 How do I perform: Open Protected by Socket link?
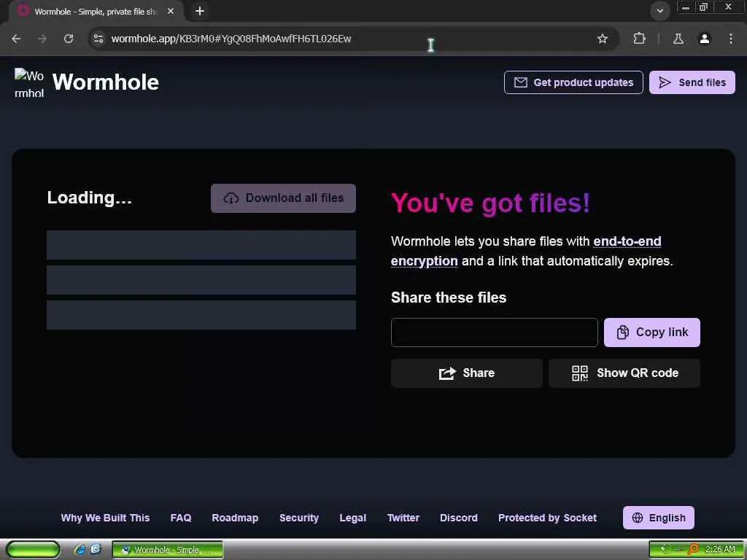[x=547, y=518]
